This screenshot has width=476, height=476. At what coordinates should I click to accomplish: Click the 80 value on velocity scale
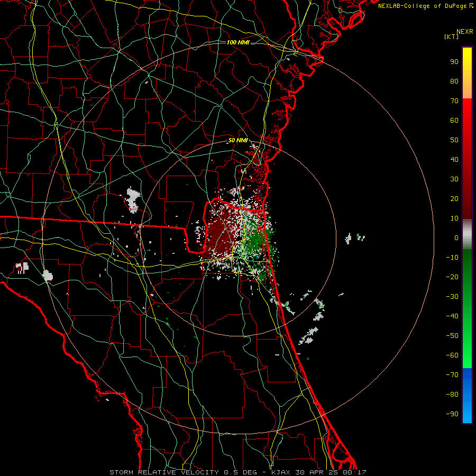coord(454,81)
